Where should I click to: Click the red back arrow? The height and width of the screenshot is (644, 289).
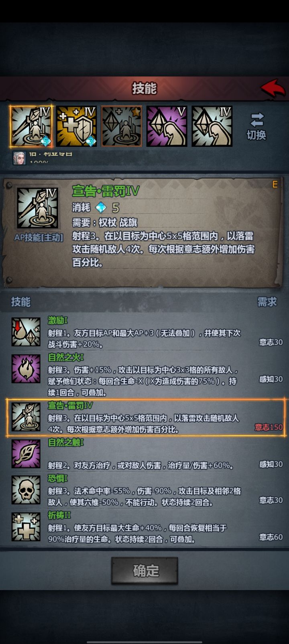(x=273, y=88)
